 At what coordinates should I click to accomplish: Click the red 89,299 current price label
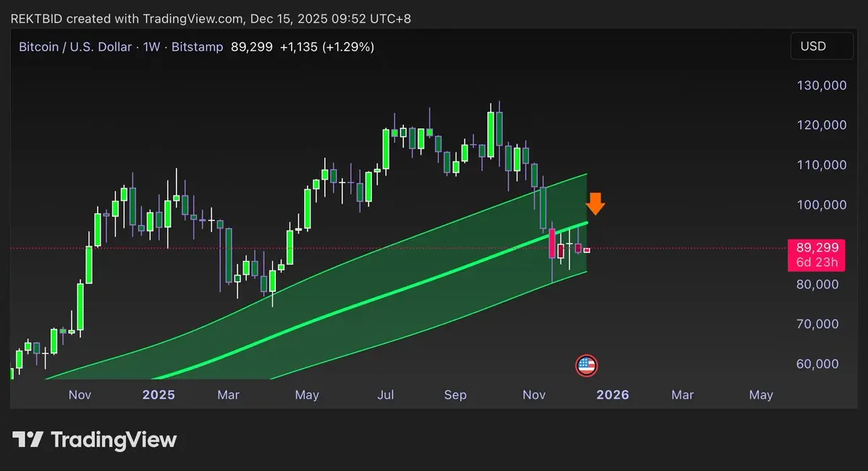(x=817, y=248)
